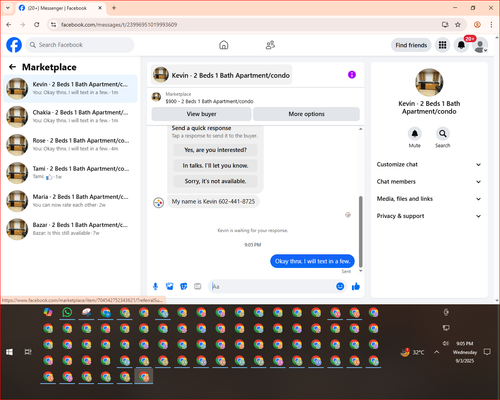Open the Windows Start menu

click(x=9, y=352)
